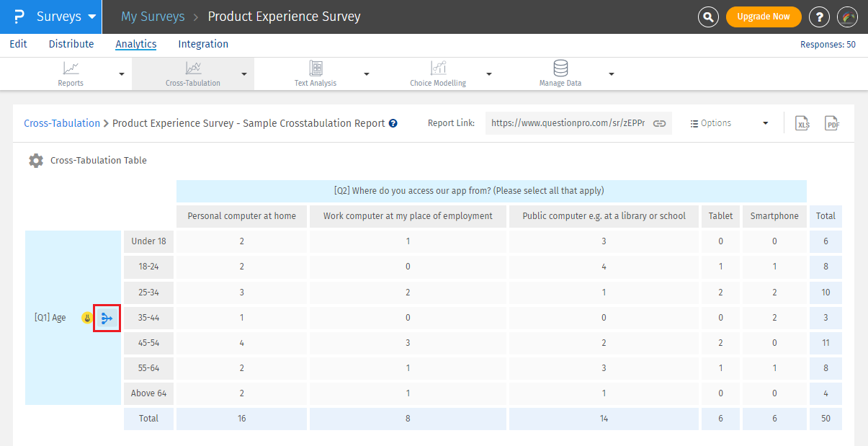Select the Integration tab
868x446 pixels.
(202, 44)
